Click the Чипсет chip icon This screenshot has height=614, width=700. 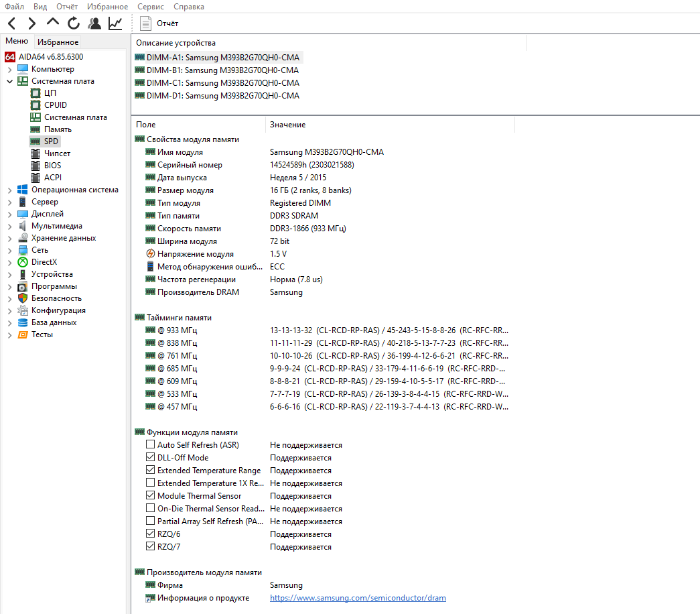point(36,153)
